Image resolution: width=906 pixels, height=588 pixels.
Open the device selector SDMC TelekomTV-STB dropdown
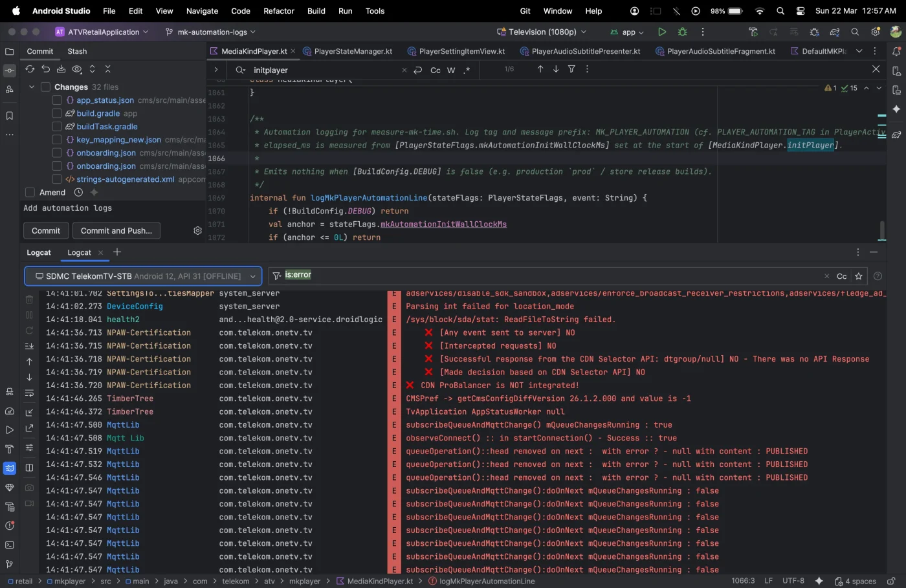[143, 276]
